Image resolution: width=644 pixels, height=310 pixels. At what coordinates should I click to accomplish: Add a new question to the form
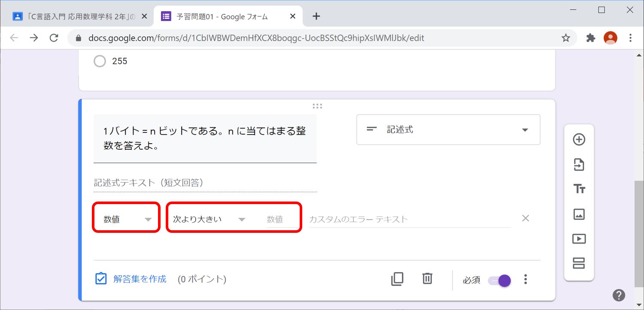(x=579, y=140)
